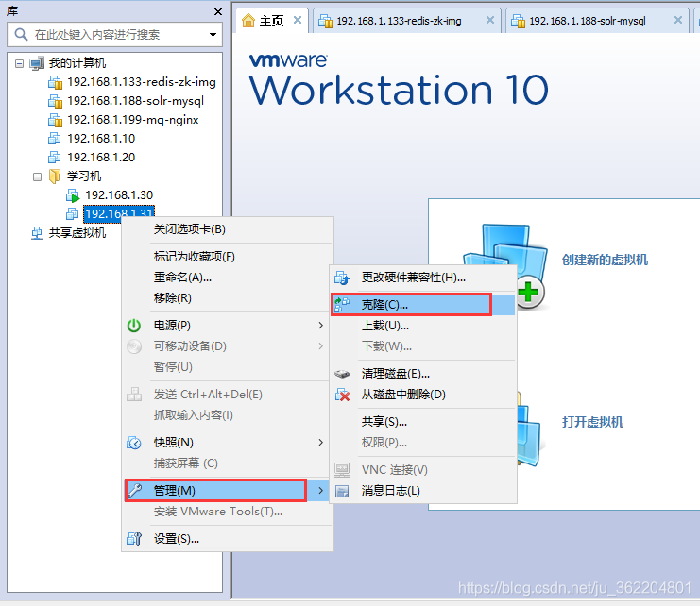Image resolution: width=700 pixels, height=606 pixels.
Task: Click the 我的计算机 computer icon
Action: coord(37,63)
